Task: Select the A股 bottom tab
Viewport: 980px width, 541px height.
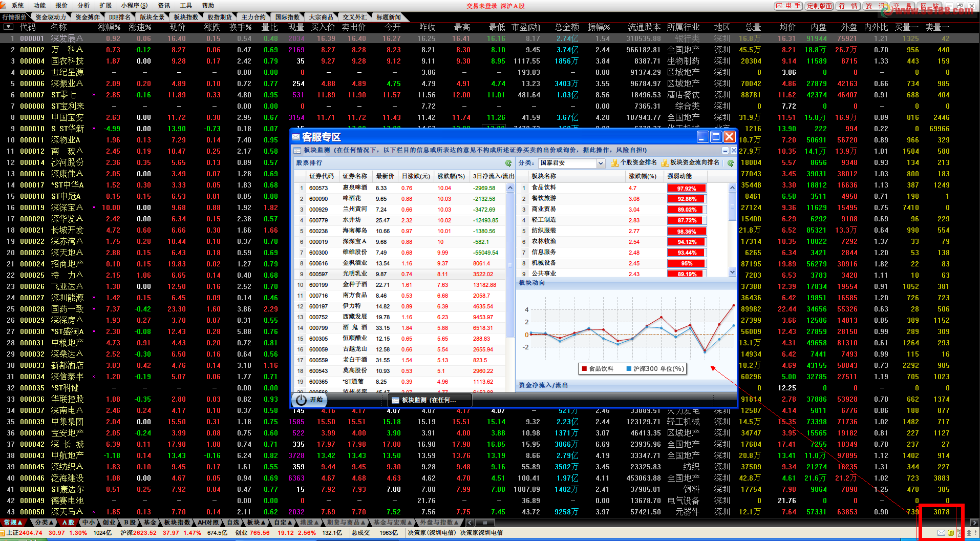Action: (69, 523)
